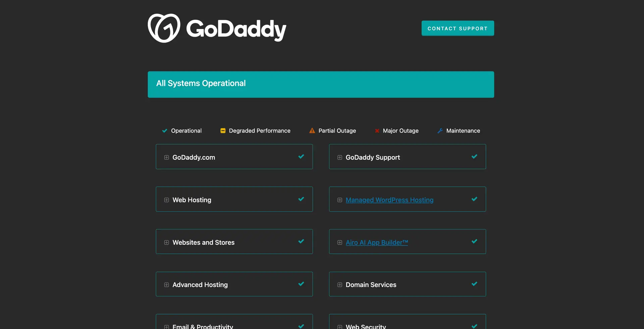
Task: Expand the Managed WordPress Hosting group
Action: coord(340,200)
